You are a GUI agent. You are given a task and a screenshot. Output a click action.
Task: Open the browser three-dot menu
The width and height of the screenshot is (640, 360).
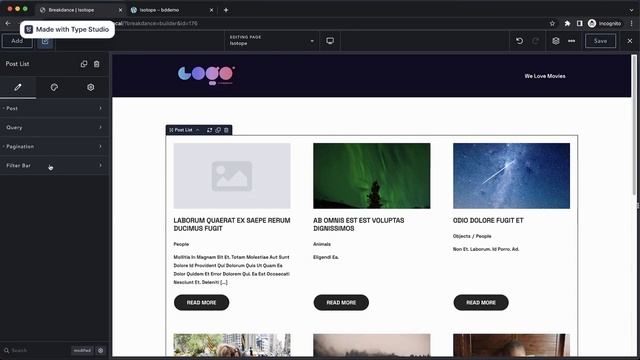(x=631, y=24)
